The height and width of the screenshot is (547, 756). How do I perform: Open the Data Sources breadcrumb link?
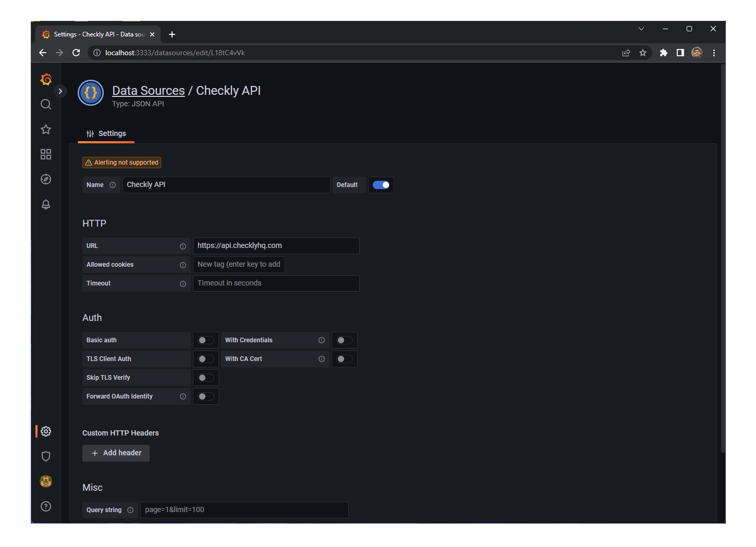[x=148, y=90]
